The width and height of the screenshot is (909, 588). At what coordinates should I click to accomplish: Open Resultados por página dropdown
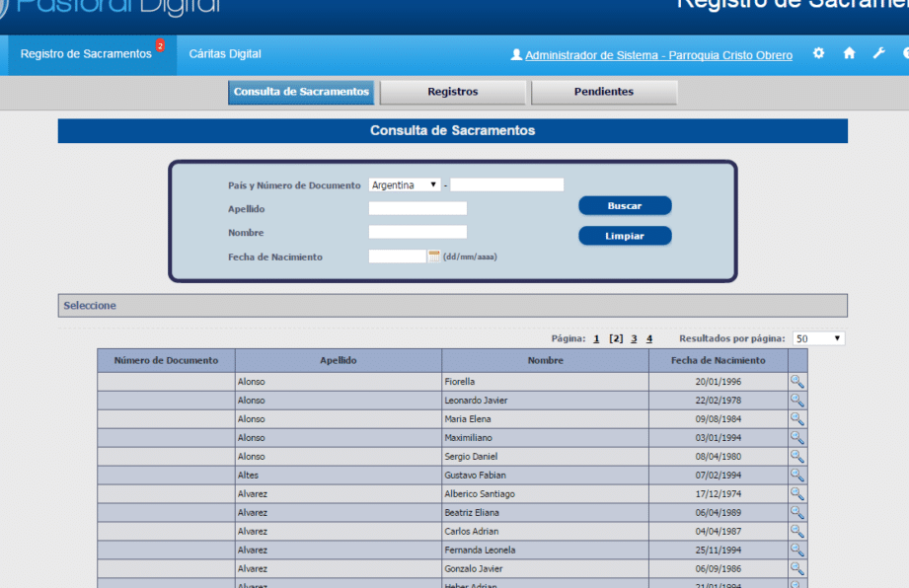(x=818, y=338)
